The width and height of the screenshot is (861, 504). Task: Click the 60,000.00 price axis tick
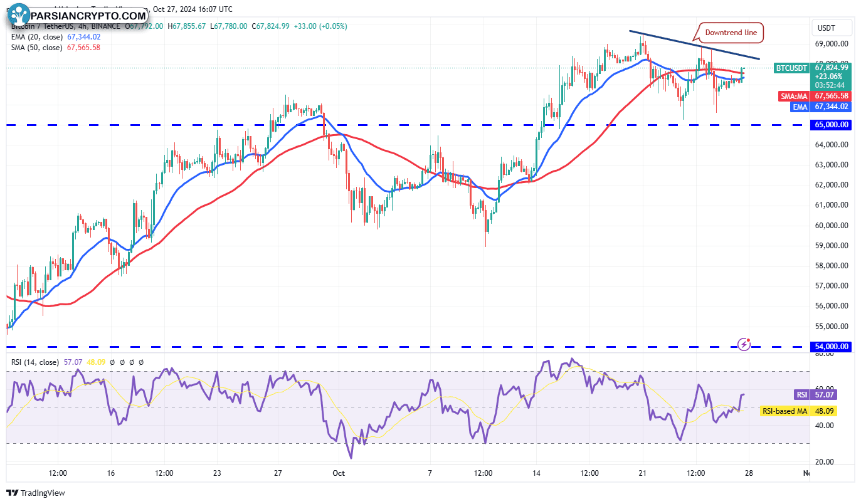(832, 225)
